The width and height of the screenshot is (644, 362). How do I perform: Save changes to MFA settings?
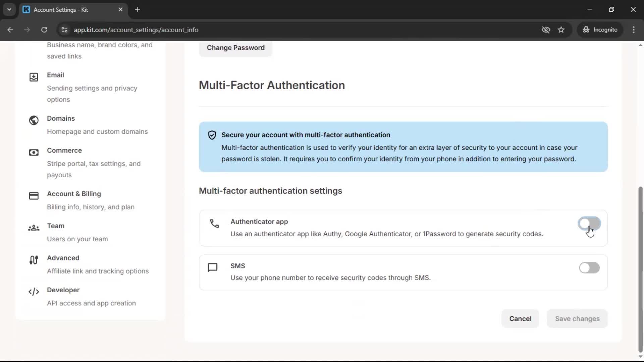pos(577,318)
